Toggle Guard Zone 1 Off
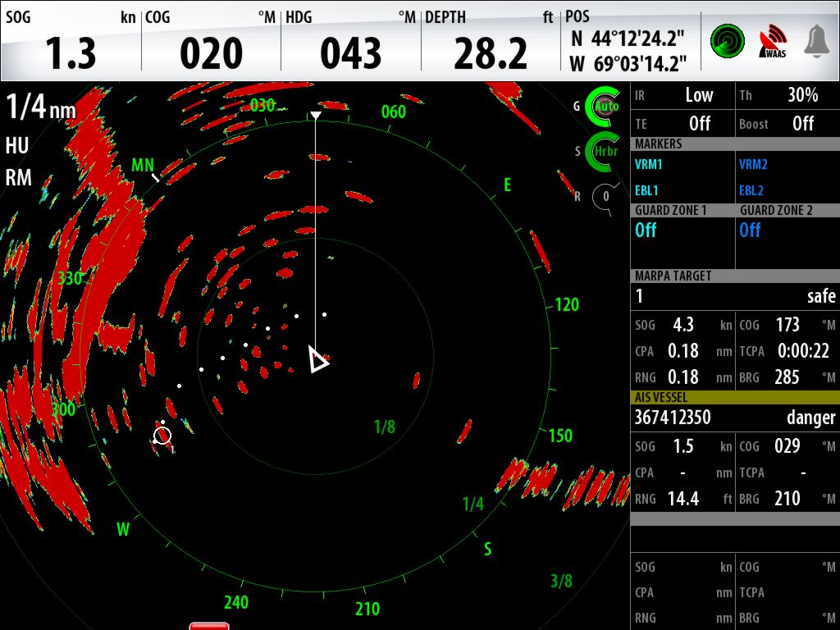 [646, 231]
